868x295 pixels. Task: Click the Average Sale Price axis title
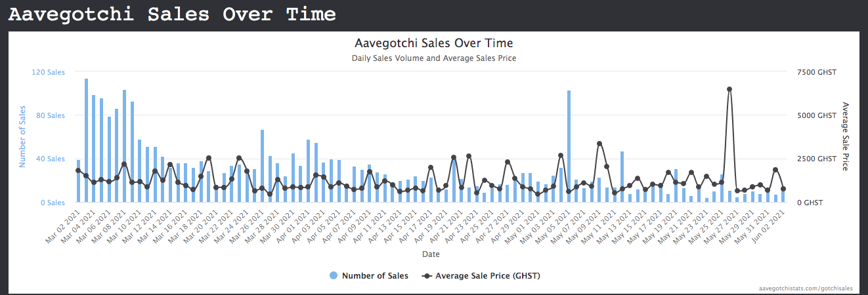tap(846, 136)
